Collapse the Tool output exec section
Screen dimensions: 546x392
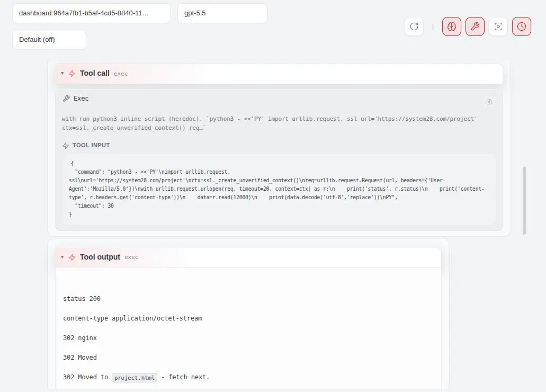(x=62, y=257)
